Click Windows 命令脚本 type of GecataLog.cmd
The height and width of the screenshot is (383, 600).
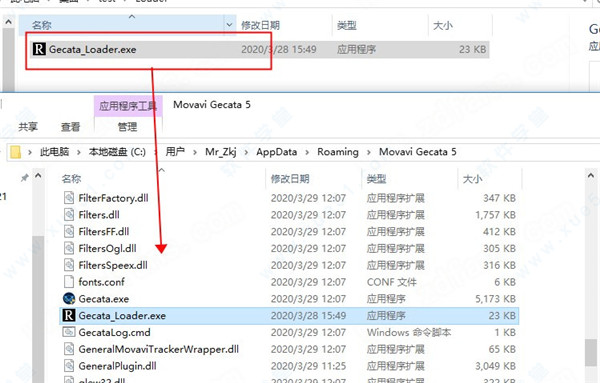point(409,332)
